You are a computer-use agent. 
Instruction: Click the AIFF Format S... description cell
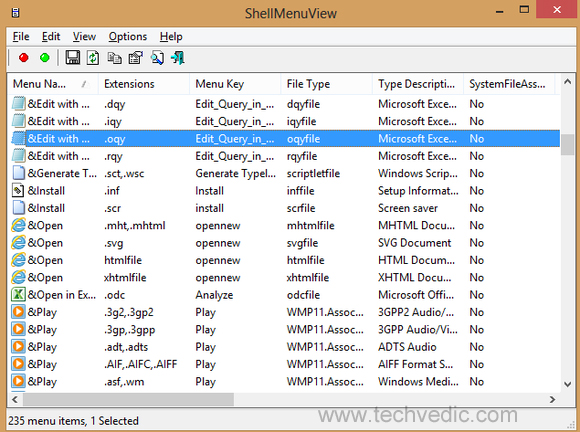point(415,364)
